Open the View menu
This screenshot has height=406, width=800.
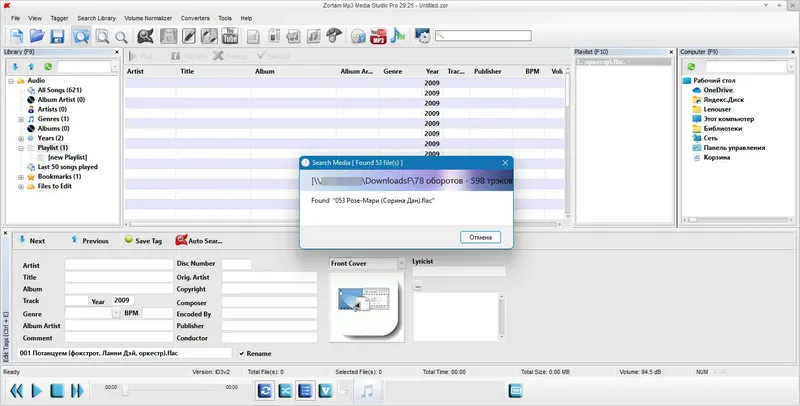(35, 18)
